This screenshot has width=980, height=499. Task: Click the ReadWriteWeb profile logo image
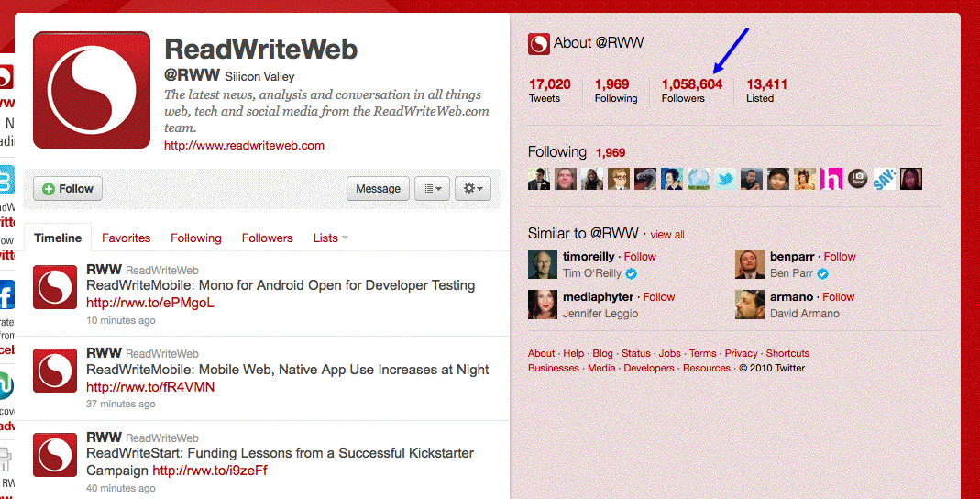[92, 91]
